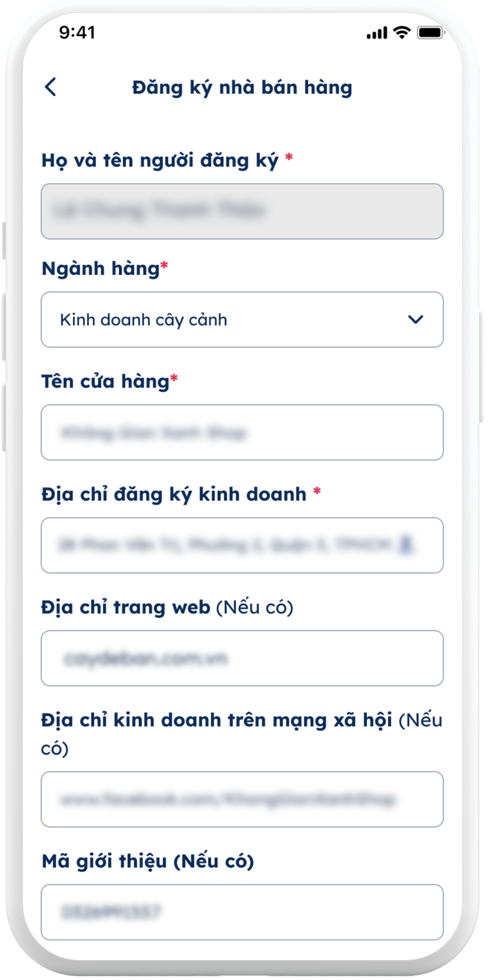Focus the 'Họ và tên người đăng ký' field
Image resolution: width=488 pixels, height=980 pixels.
pyautogui.click(x=242, y=211)
